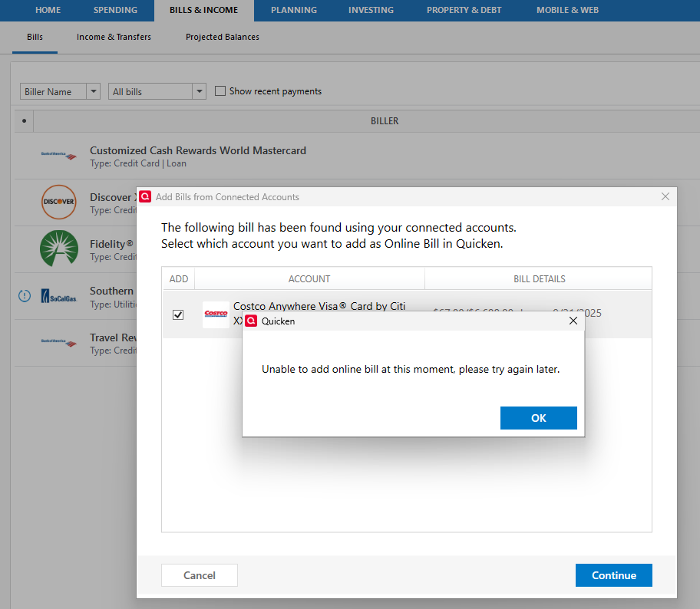Click 'Type: Credit Card | Loan' text
700x609 pixels.
point(138,163)
